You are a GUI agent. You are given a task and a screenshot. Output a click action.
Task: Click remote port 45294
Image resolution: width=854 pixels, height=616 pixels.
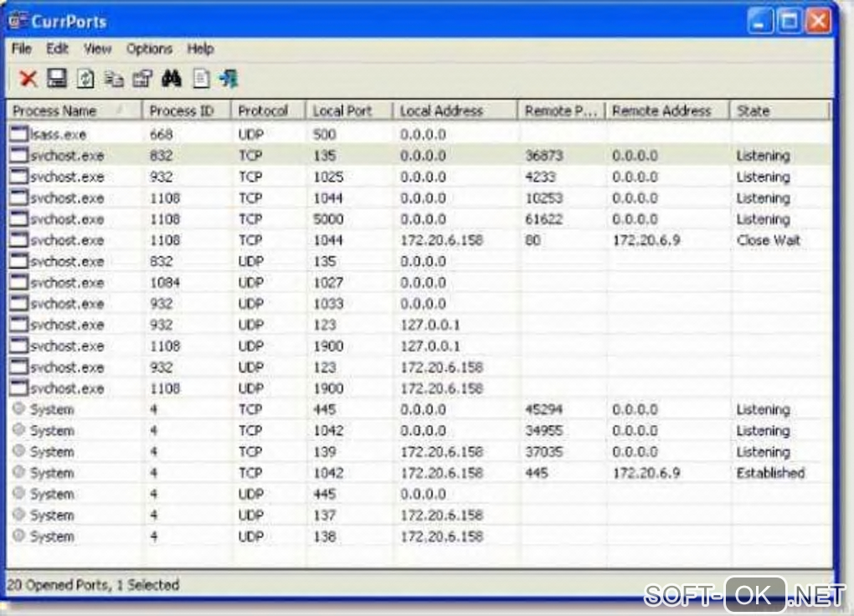[x=543, y=409]
